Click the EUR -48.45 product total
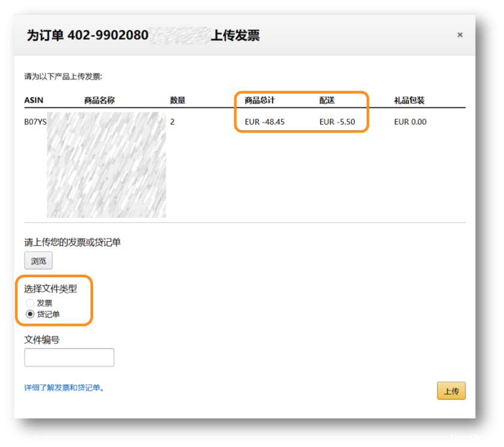 pyautogui.click(x=265, y=122)
